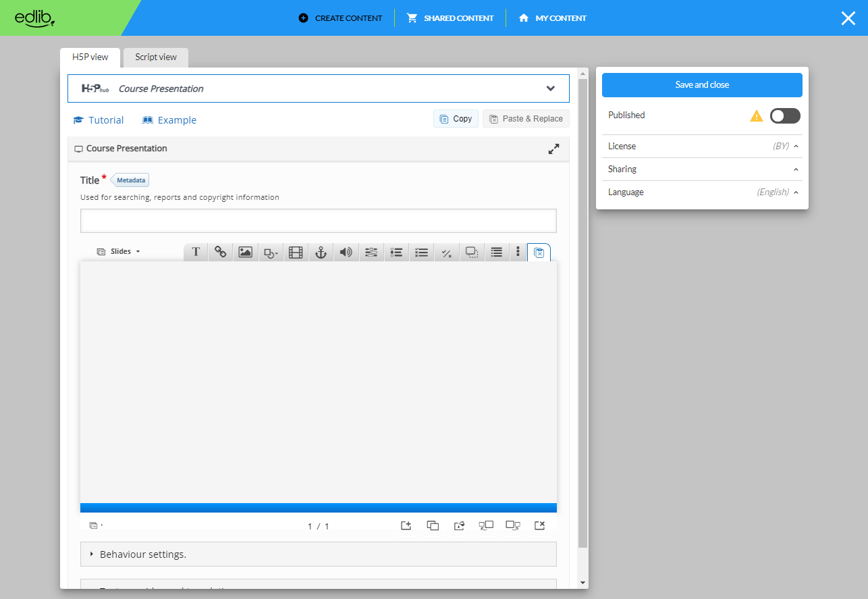
Task: Click the yellow warning icon beside Published
Action: point(757,116)
